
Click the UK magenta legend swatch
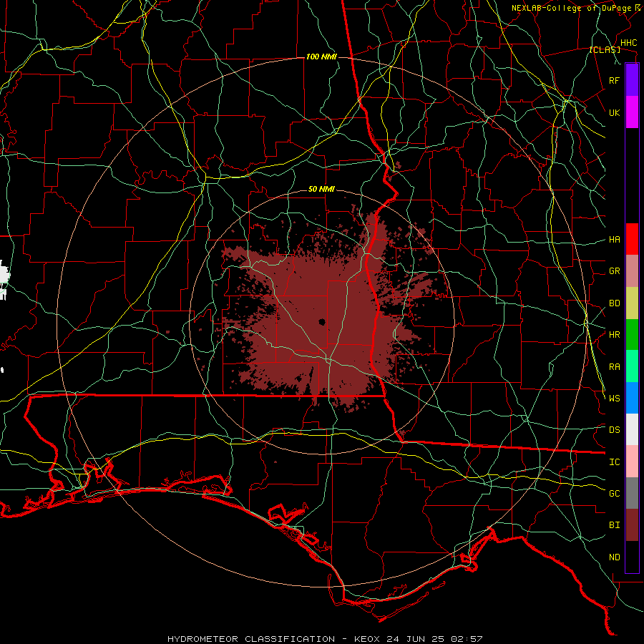(632, 112)
